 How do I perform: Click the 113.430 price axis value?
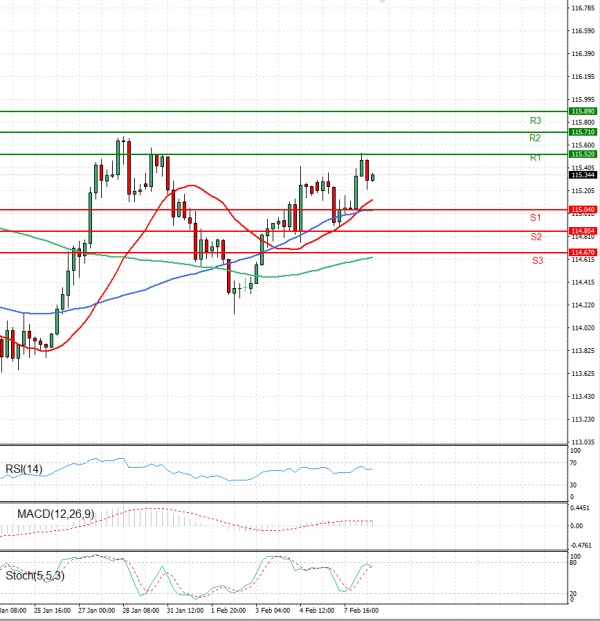[583, 396]
